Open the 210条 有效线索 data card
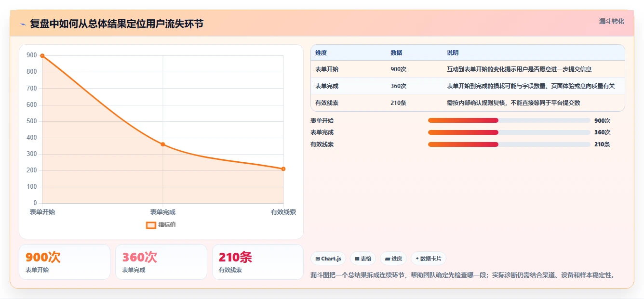644x299 pixels. [x=258, y=262]
